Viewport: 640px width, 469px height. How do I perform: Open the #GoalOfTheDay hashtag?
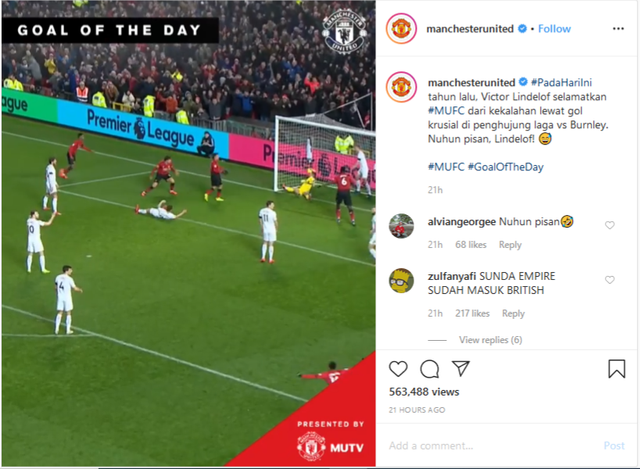point(506,167)
